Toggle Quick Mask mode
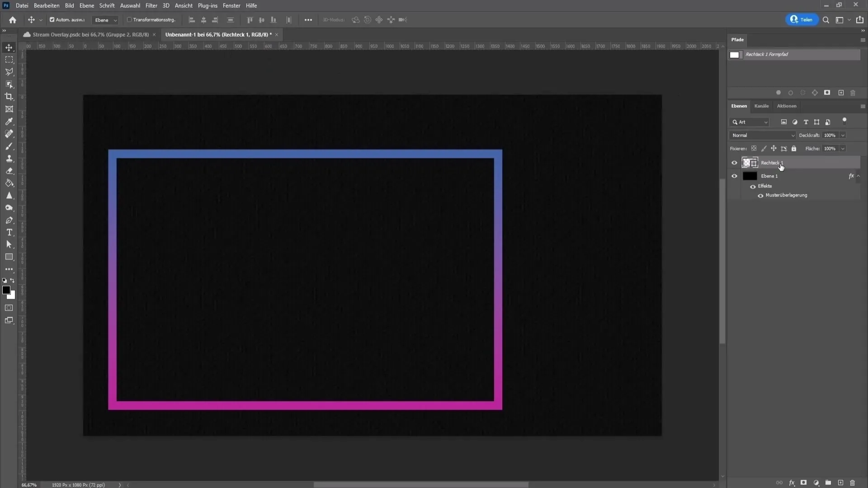This screenshot has height=488, width=868. click(9, 308)
